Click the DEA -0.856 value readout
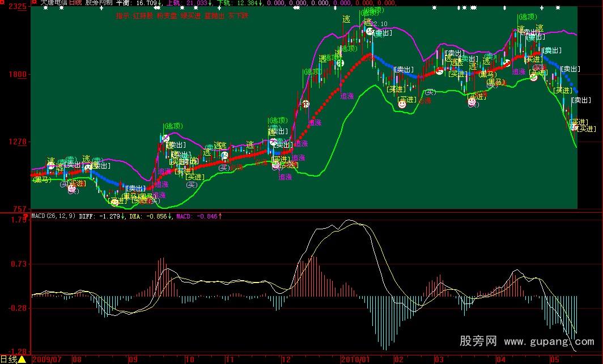Viewport: 603px width, 364px height. tap(151, 216)
